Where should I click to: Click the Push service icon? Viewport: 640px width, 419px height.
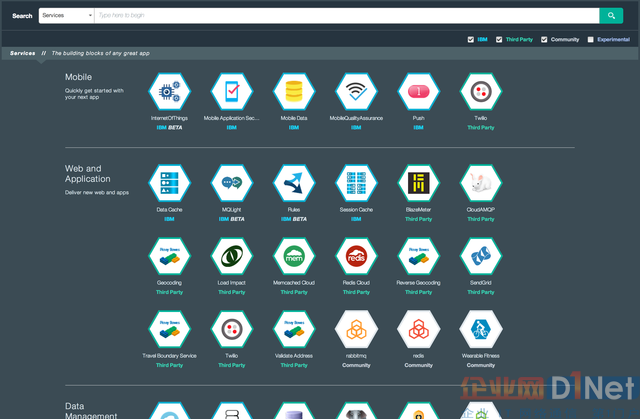point(418,91)
